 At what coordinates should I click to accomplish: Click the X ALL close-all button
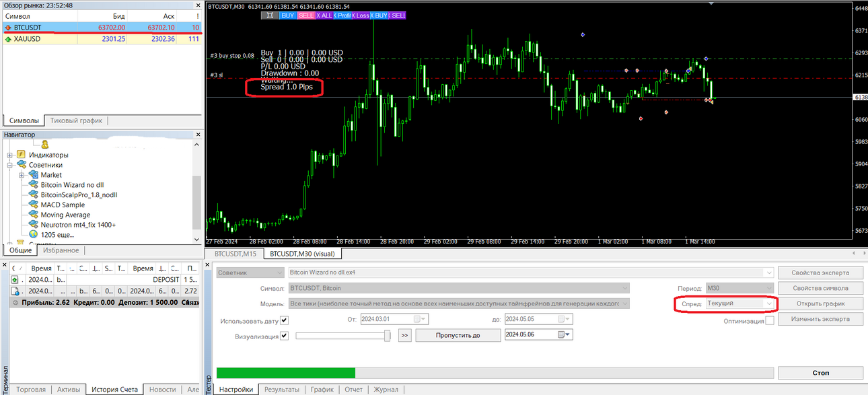pyautogui.click(x=324, y=15)
